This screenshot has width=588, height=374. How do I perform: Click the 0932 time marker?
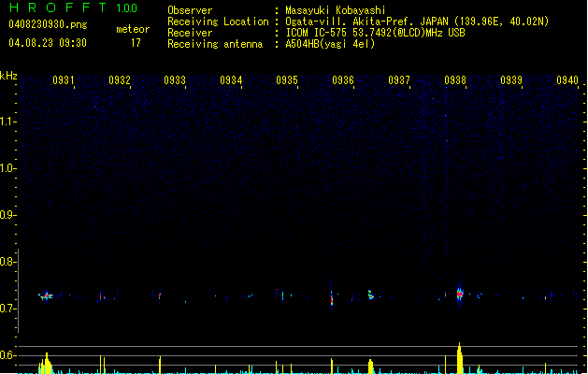[120, 80]
